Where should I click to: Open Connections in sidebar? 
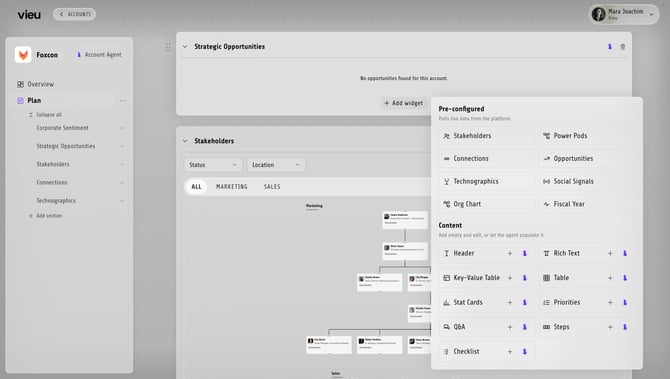click(52, 182)
